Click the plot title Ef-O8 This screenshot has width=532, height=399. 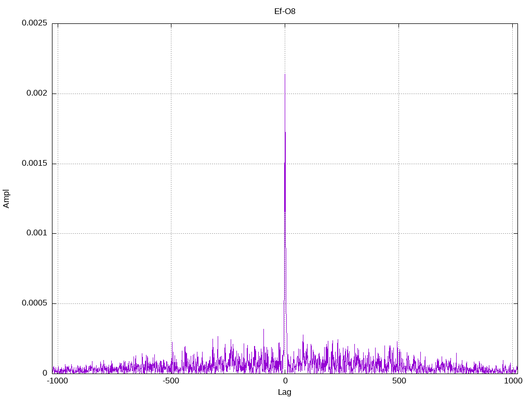coord(285,11)
